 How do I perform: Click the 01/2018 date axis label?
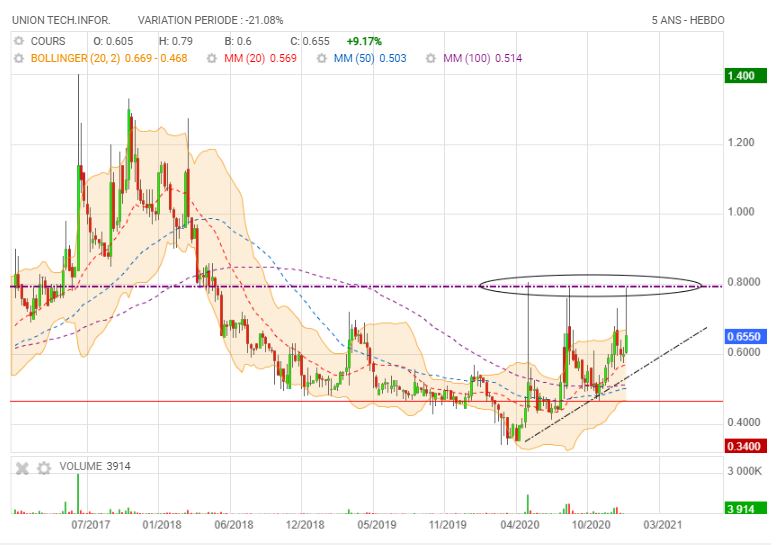[x=162, y=525]
